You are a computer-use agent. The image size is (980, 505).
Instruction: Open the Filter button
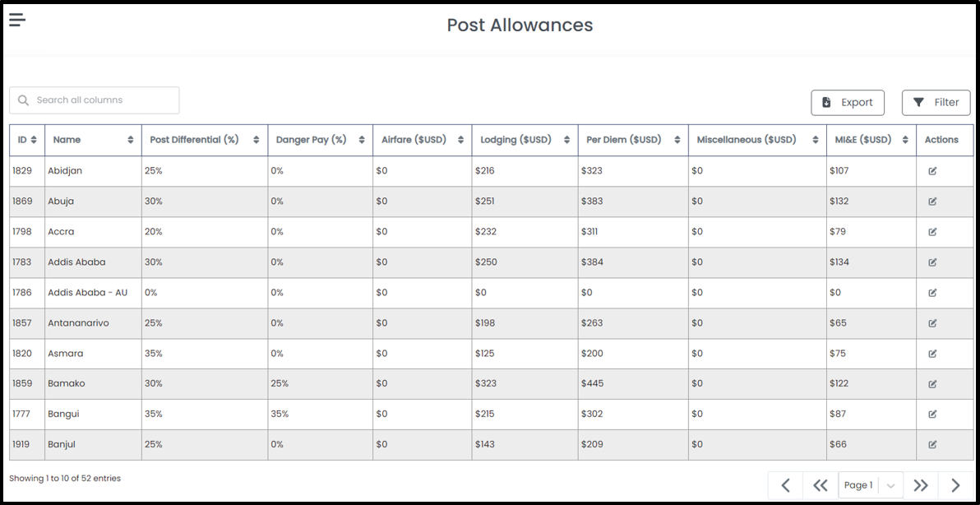pos(936,103)
